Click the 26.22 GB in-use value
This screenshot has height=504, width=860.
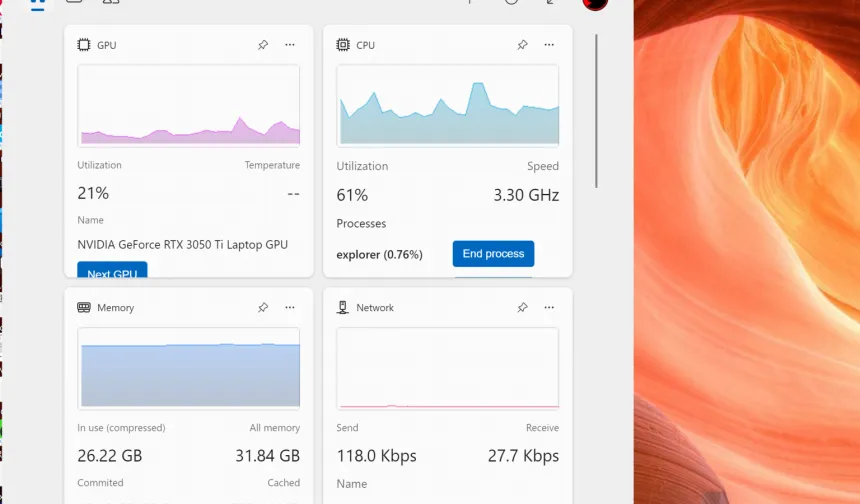tap(110, 456)
